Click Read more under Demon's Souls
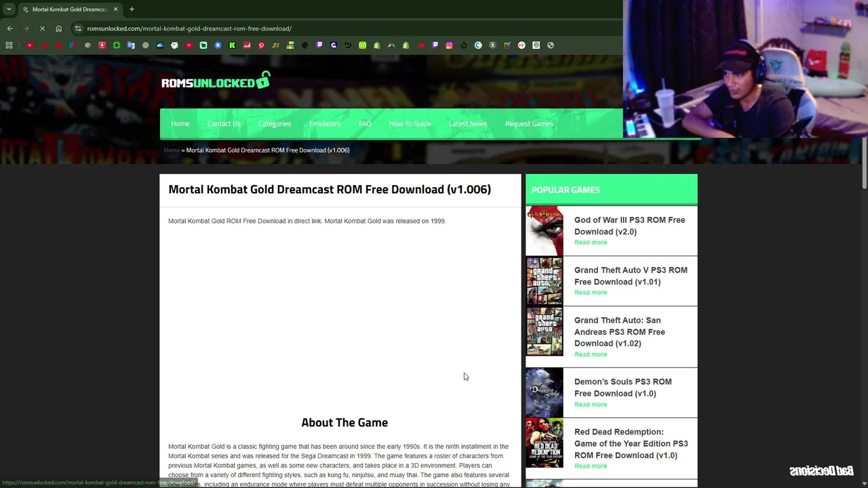Viewport: 868px width, 488px height. pos(591,404)
